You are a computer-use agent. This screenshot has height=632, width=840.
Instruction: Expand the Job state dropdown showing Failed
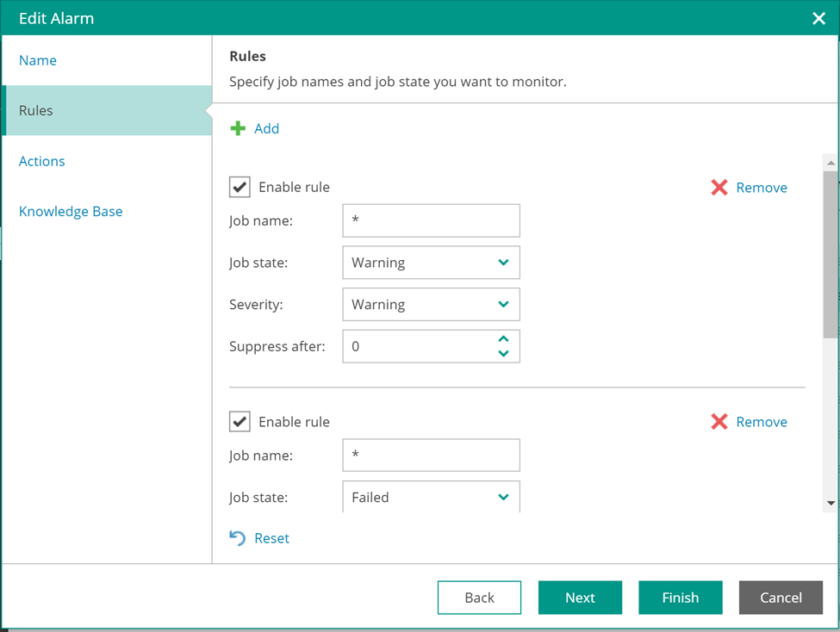pyautogui.click(x=431, y=497)
